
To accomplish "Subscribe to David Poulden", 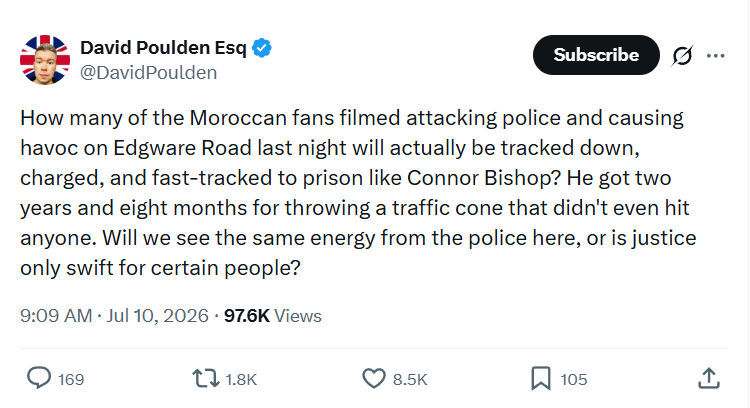I will point(596,55).
